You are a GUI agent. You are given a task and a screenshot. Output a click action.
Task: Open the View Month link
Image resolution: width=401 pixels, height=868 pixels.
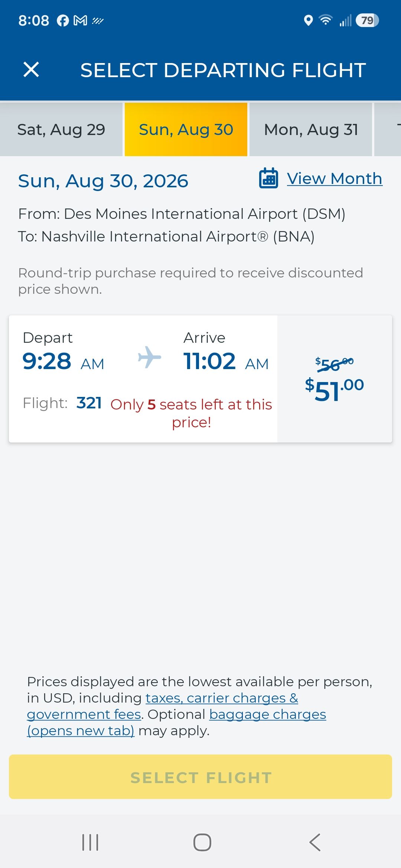[335, 179]
